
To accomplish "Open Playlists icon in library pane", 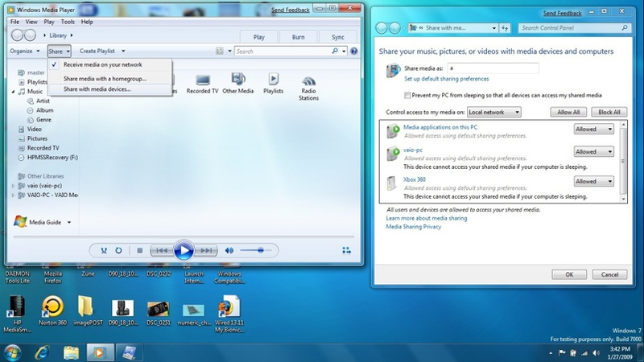I will pyautogui.click(x=273, y=84).
